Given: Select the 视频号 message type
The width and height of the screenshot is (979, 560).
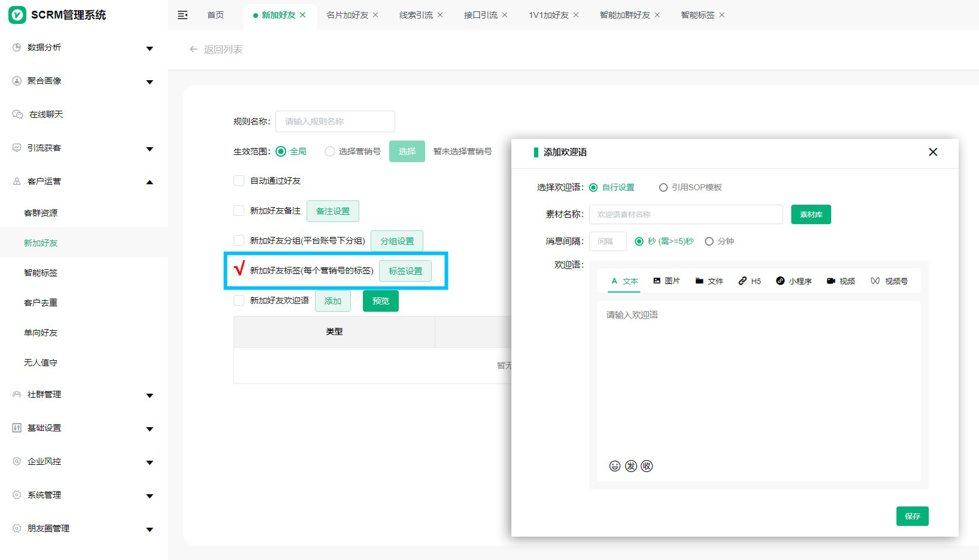Looking at the screenshot, I should coord(889,281).
